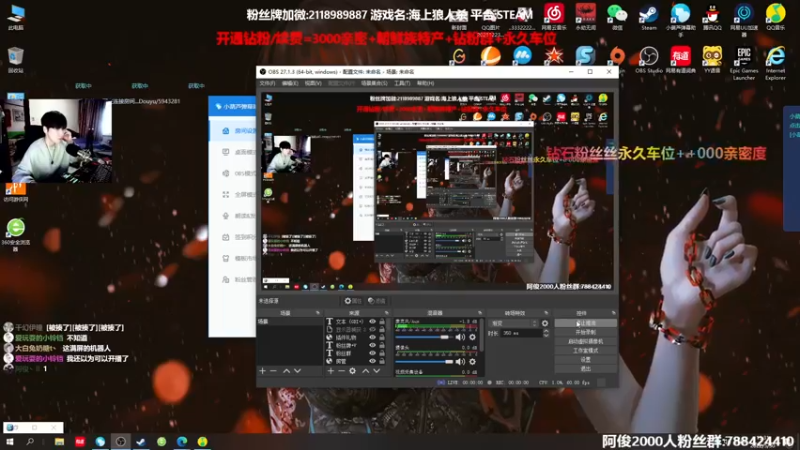Open the Windows Start menu
This screenshot has height=450, width=800.
tap(9, 442)
